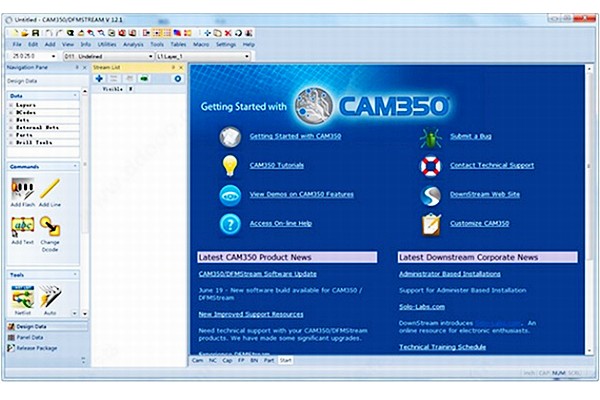This screenshot has height=400, width=600.
Task: Click the green bug icon
Action: 430,137
